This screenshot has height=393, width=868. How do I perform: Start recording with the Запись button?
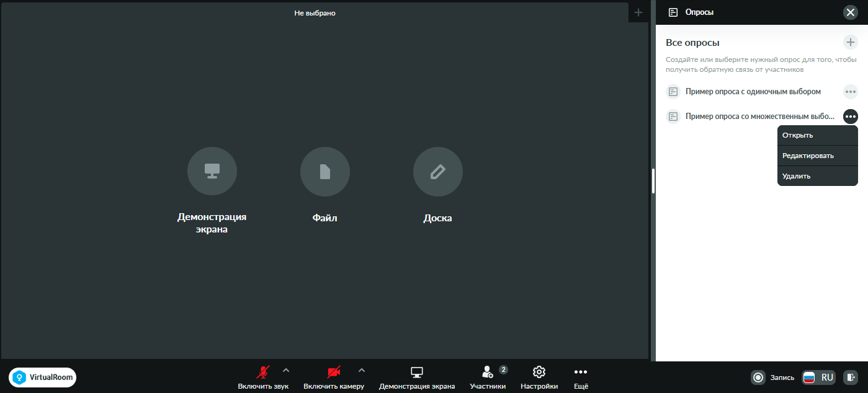pos(773,377)
